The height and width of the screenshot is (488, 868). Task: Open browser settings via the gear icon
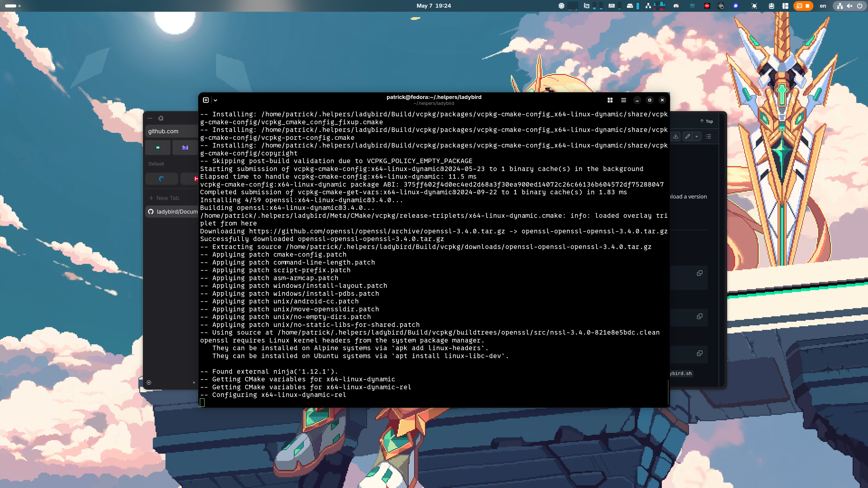pyautogui.click(x=149, y=382)
